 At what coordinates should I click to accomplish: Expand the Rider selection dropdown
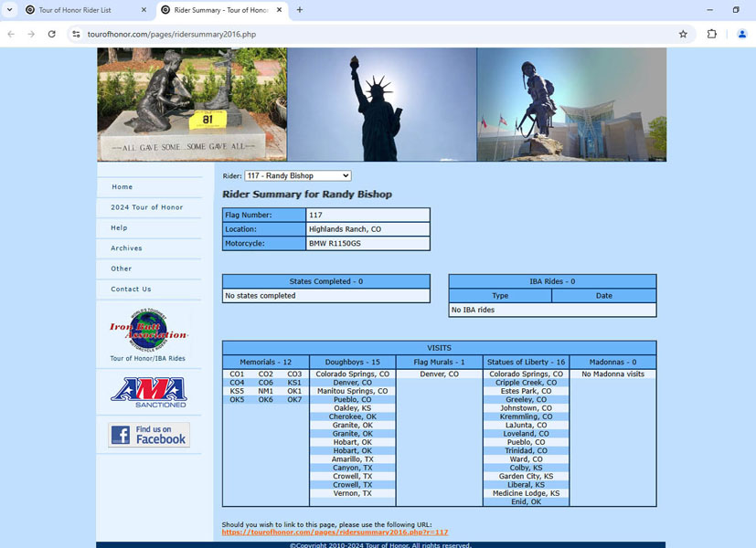coord(297,175)
